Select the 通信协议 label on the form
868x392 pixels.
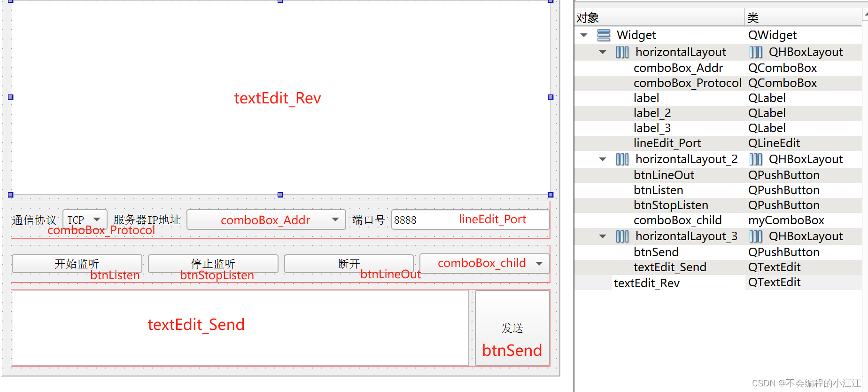34,220
